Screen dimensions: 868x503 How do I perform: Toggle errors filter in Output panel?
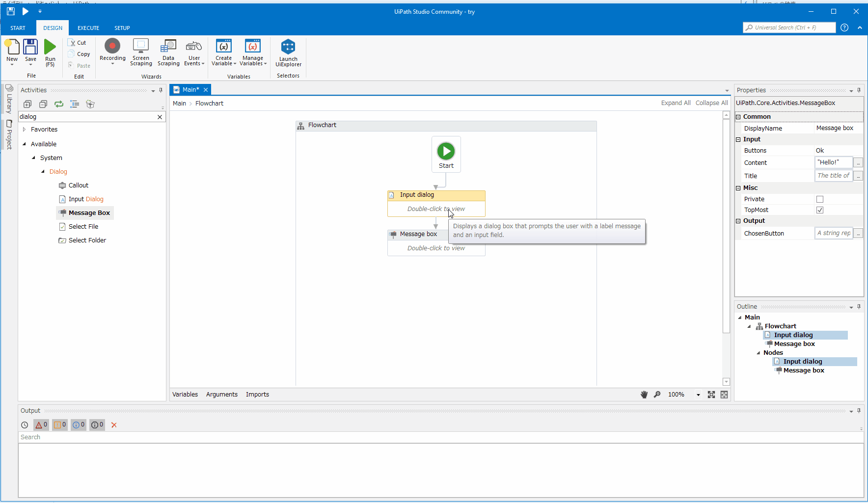(41, 425)
